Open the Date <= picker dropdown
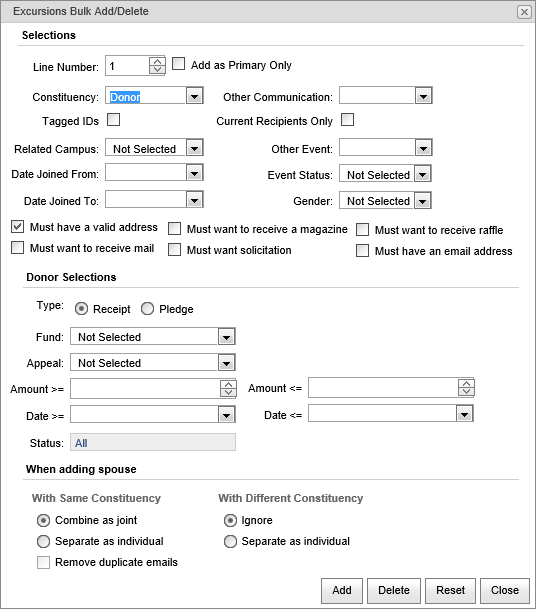 [464, 414]
